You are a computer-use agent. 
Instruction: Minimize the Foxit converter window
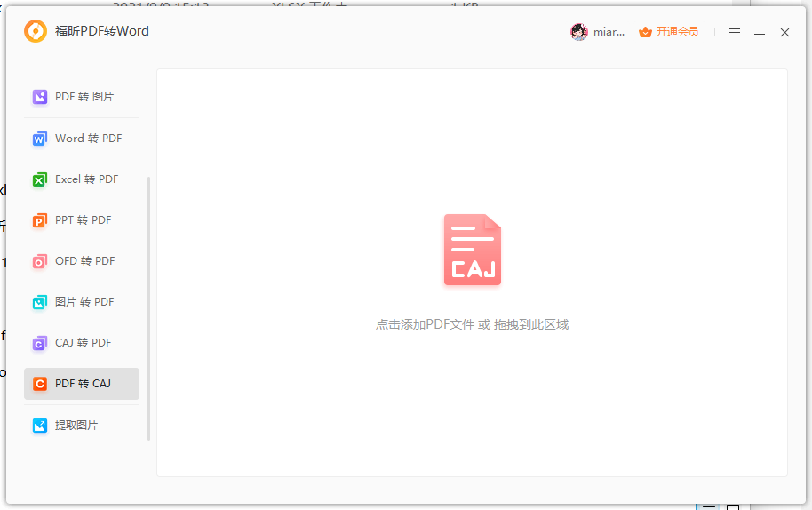click(x=760, y=33)
